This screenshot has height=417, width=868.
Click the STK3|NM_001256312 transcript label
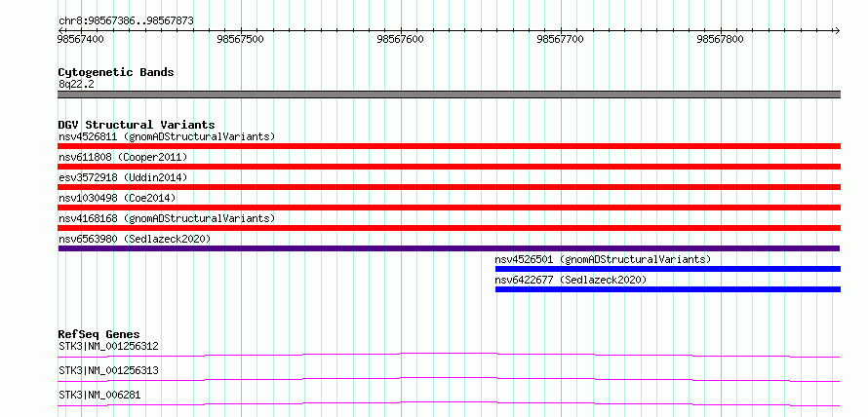(x=108, y=347)
